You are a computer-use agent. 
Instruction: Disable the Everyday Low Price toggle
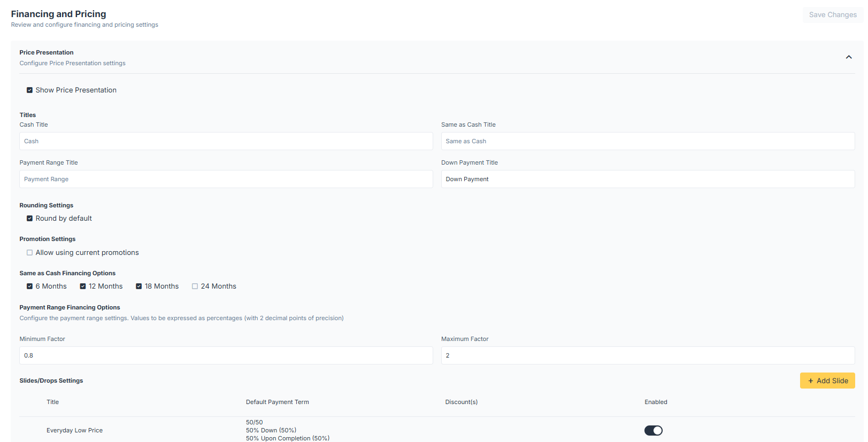pyautogui.click(x=653, y=430)
